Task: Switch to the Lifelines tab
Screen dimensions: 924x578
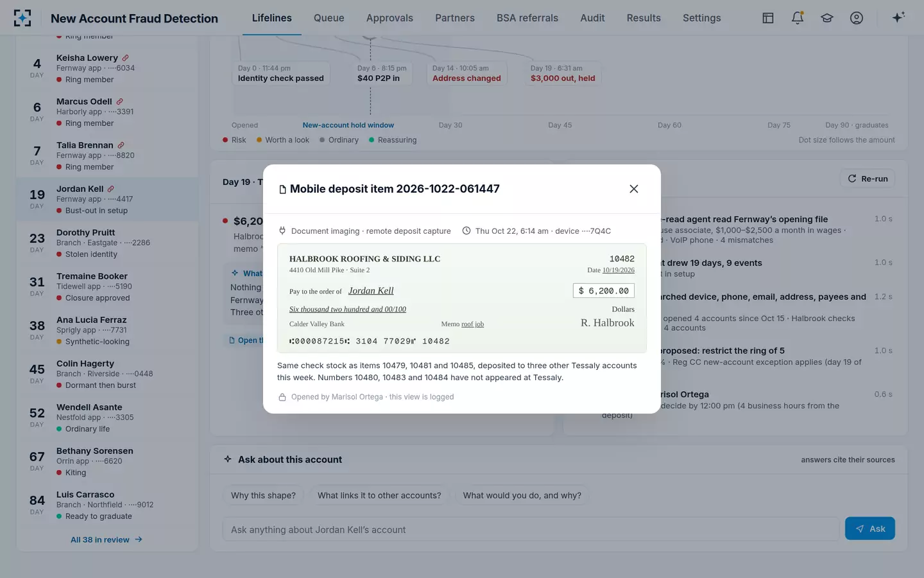Action: (271, 18)
